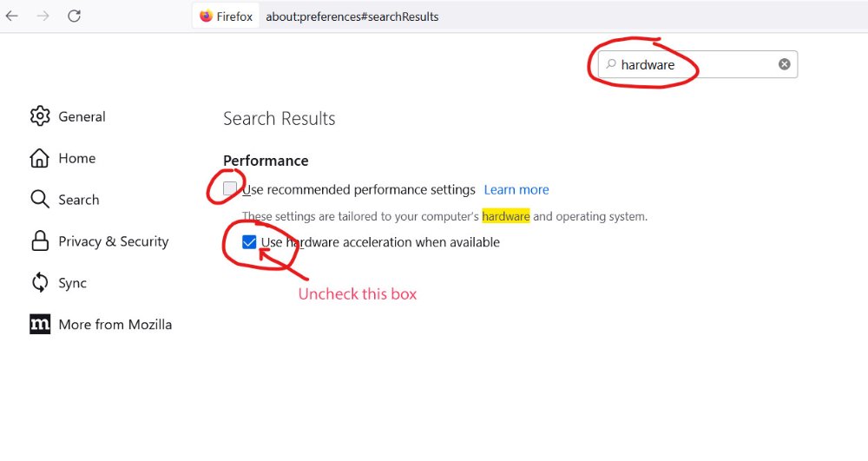Click the forward navigation arrow
Screen dimensions: 868x461
[43, 16]
